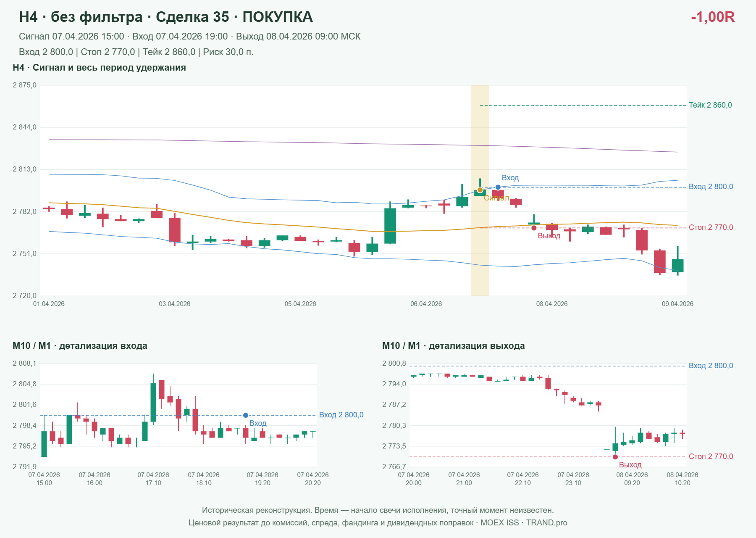756x538 pixels.
Task: Click the 2 798,4 axis label on the entry chart
Action: pyautogui.click(x=24, y=426)
